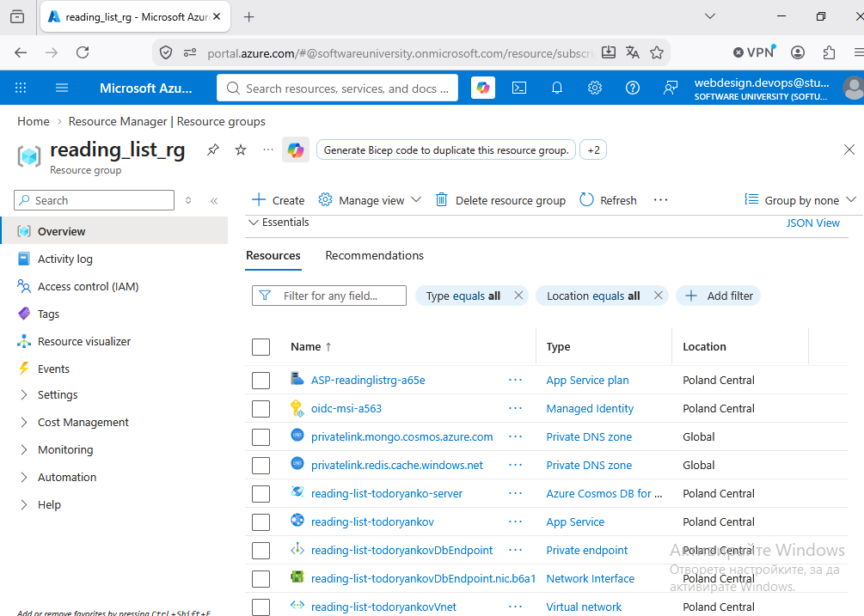Screen dimensions: 864x616
Task: Check the oidc-msi-a563 row checkbox
Action: 260,409
